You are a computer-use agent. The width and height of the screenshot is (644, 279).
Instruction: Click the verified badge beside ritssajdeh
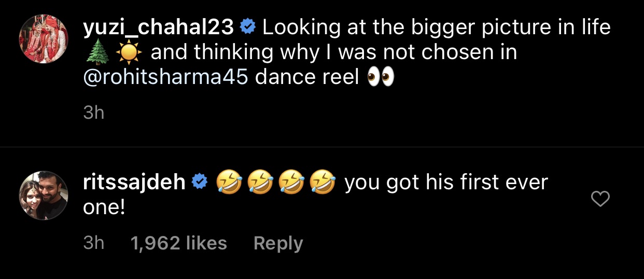pos(200,183)
